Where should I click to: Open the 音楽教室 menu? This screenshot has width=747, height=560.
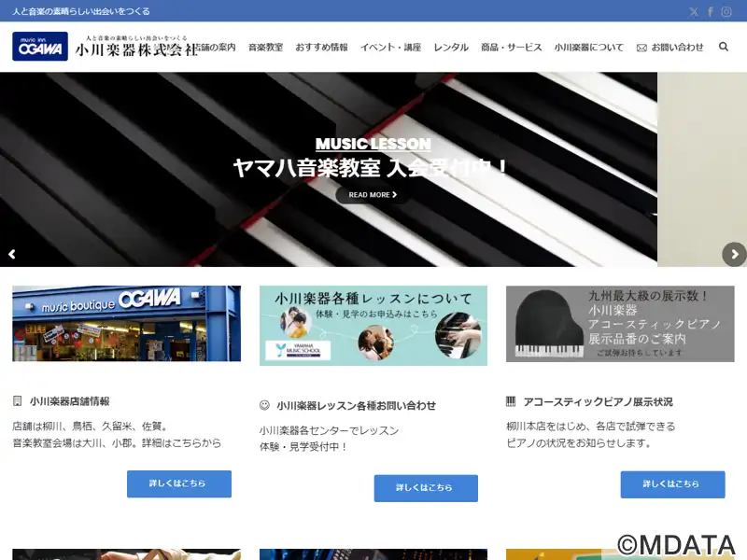265,48
